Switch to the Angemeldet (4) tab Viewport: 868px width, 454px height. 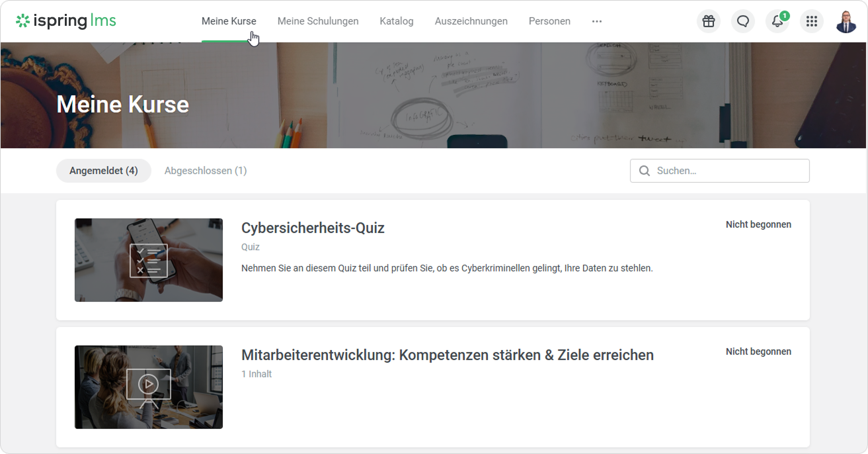pos(104,171)
